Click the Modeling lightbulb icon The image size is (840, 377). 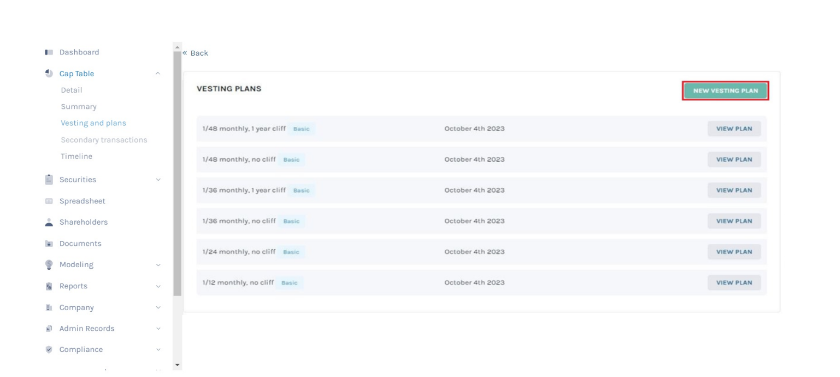tap(49, 265)
